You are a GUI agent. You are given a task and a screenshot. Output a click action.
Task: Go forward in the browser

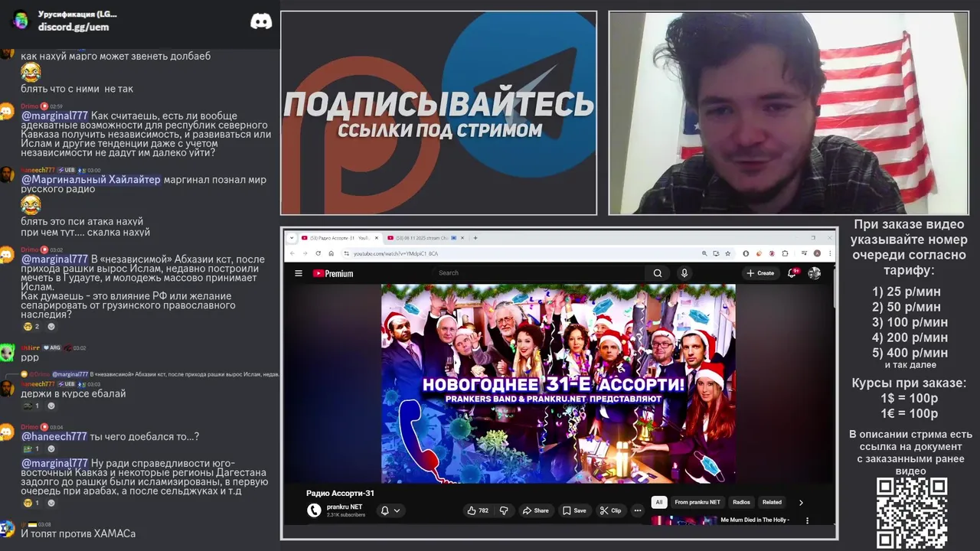tap(304, 253)
